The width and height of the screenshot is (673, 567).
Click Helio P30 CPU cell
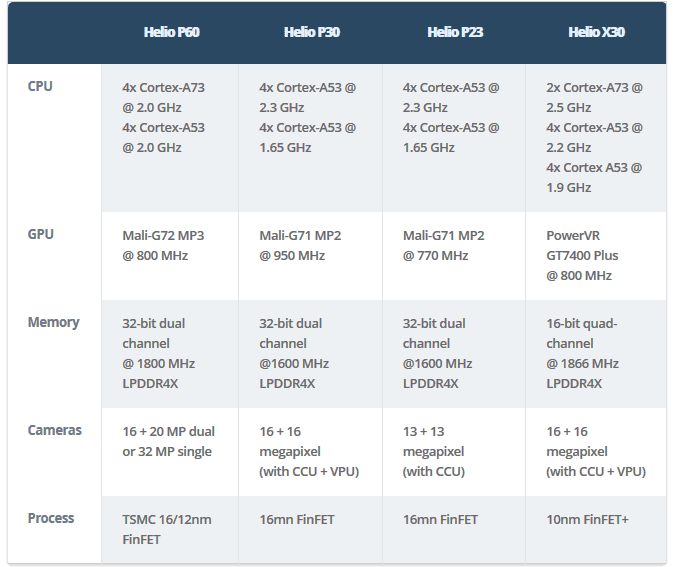tap(310, 138)
